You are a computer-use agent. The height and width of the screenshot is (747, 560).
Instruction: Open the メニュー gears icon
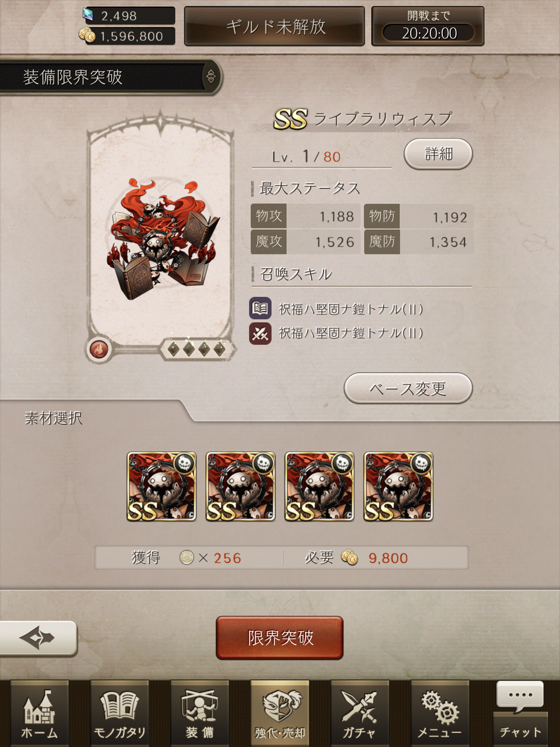440,713
